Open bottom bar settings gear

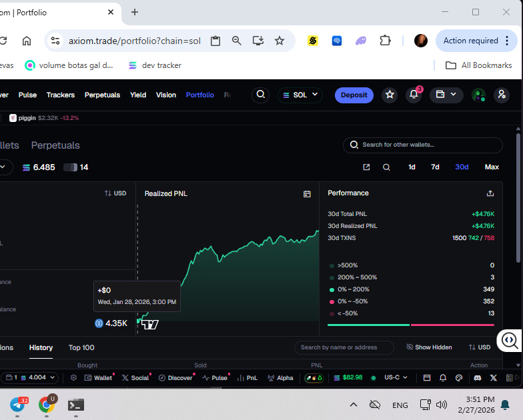click(x=73, y=377)
